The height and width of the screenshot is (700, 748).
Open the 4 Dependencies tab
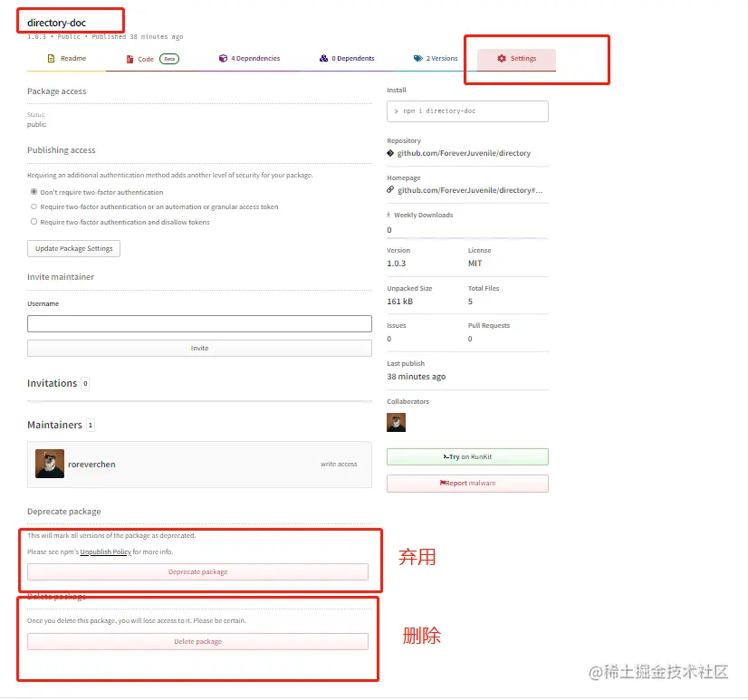tap(250, 59)
